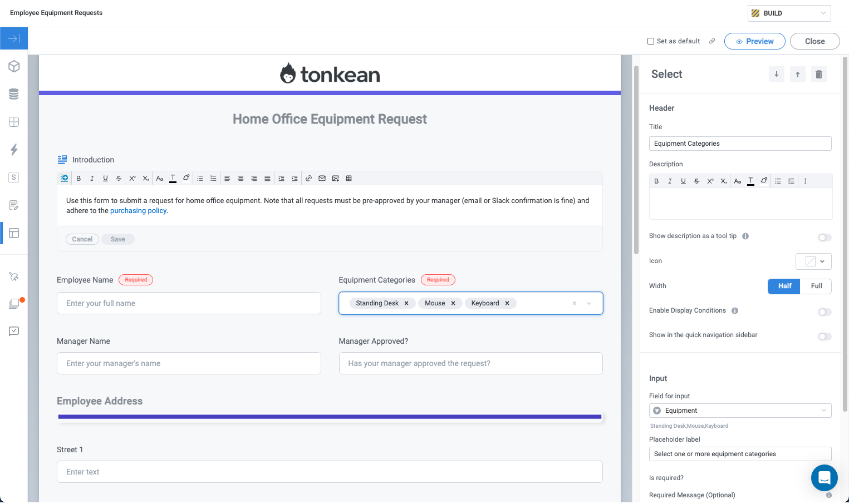Click the Street 1 input field
Image resolution: width=849 pixels, height=504 pixels.
tap(330, 472)
